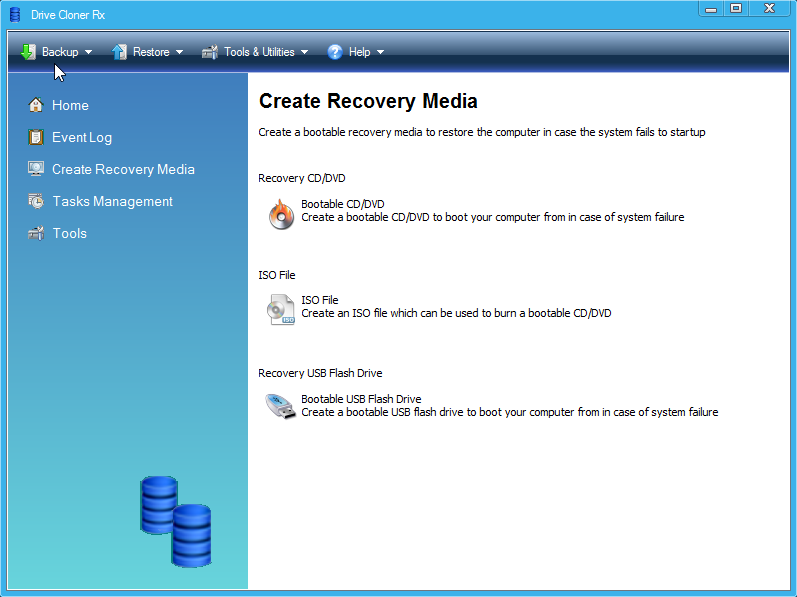This screenshot has height=597, width=797.
Task: Click the Tools & Utilities toolbox icon
Action: (210, 52)
